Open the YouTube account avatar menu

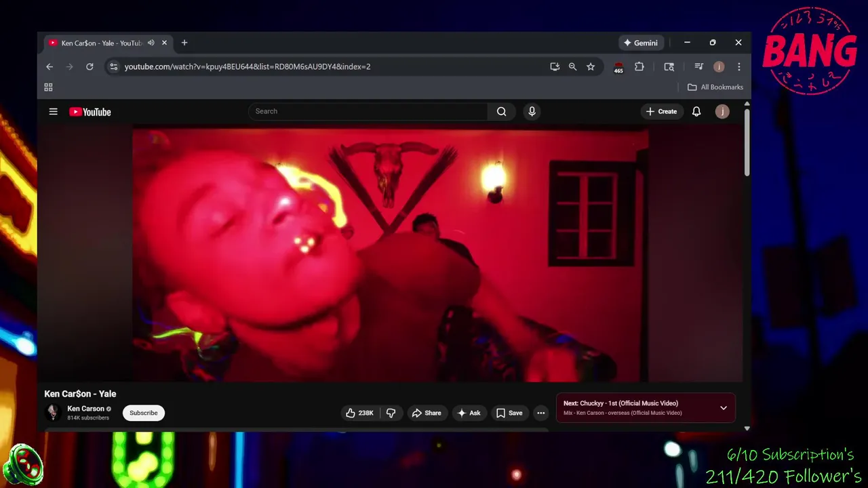click(x=722, y=112)
